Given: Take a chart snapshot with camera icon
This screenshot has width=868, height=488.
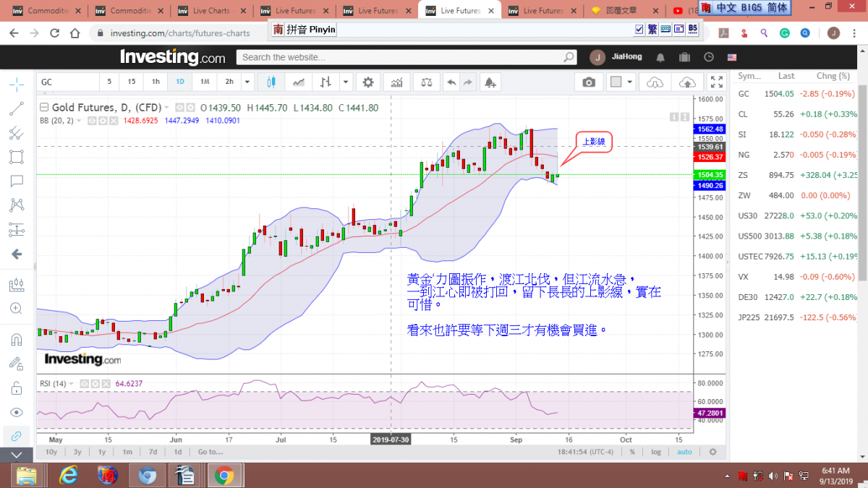Looking at the screenshot, I should coord(589,82).
